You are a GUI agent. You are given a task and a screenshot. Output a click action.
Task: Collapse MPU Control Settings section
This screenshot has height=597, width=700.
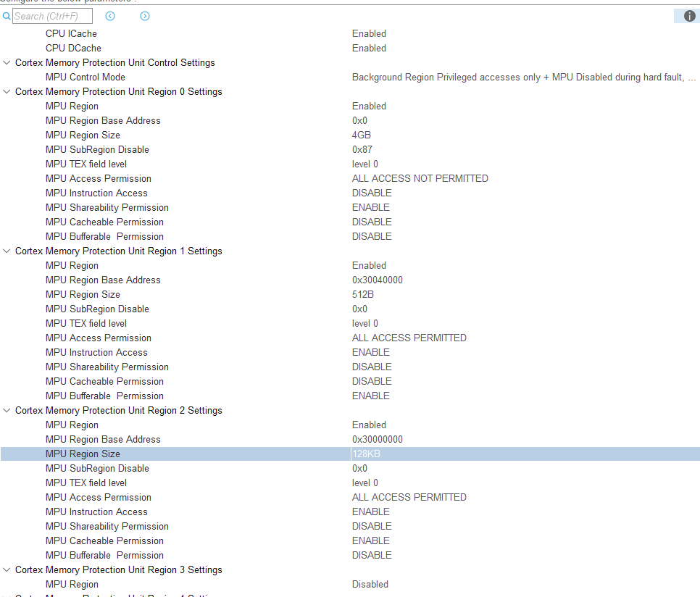7,62
